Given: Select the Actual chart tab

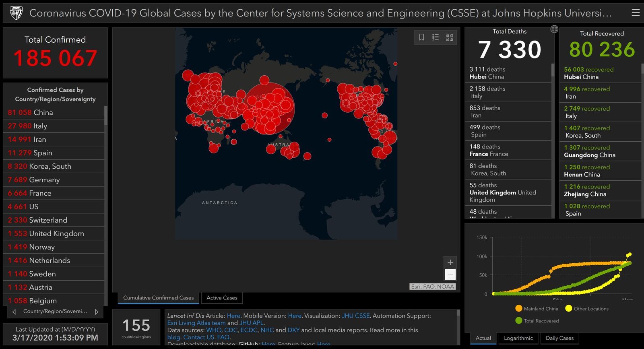Looking at the screenshot, I should (483, 338).
